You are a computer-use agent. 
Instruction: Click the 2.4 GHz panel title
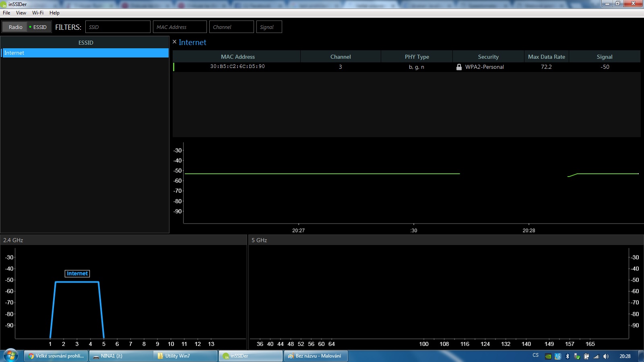click(13, 240)
